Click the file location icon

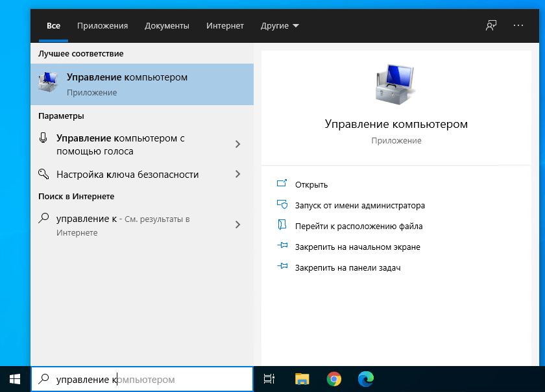click(282, 225)
